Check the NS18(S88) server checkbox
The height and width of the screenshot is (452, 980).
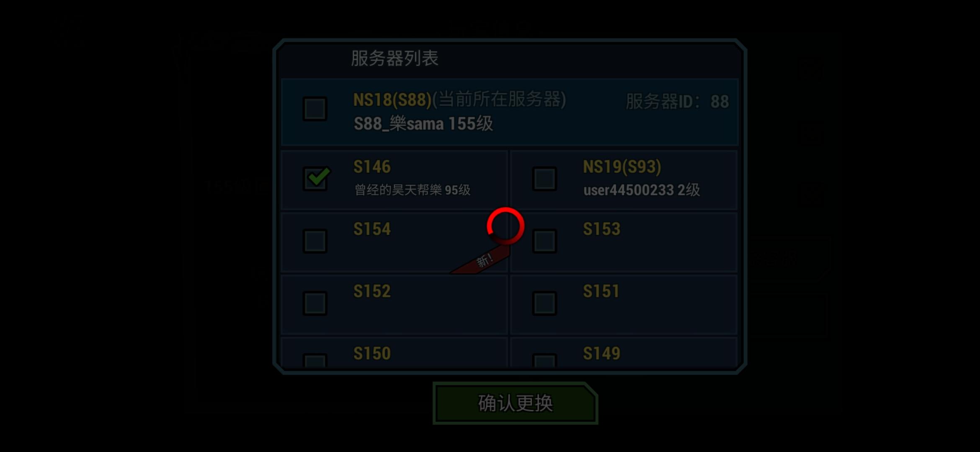click(315, 109)
